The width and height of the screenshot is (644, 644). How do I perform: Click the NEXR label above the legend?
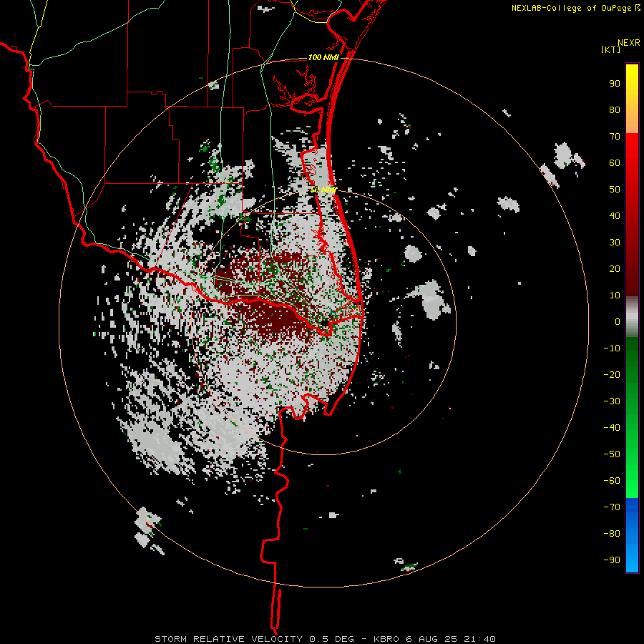(x=628, y=43)
